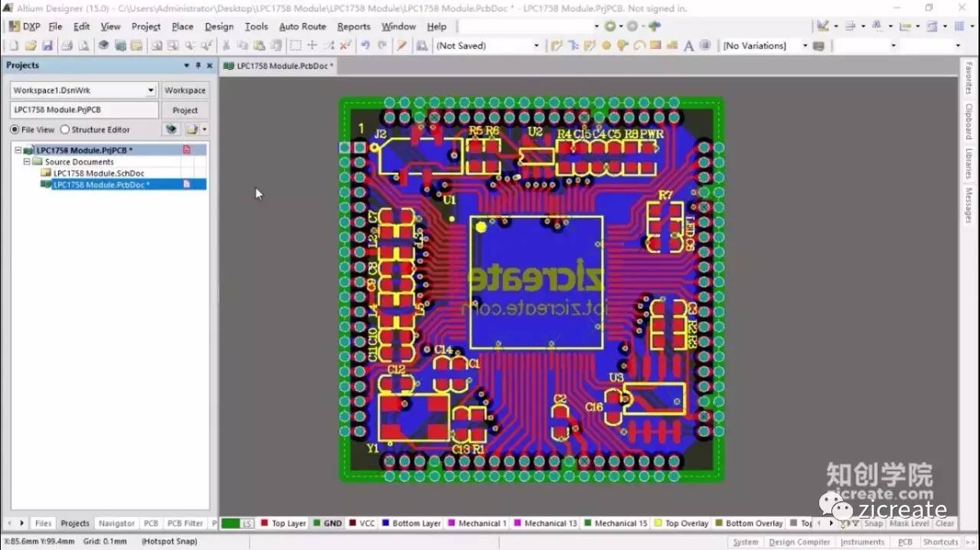This screenshot has height=550, width=980.
Task: Click the pin icon on Projects panel
Action: [198, 66]
